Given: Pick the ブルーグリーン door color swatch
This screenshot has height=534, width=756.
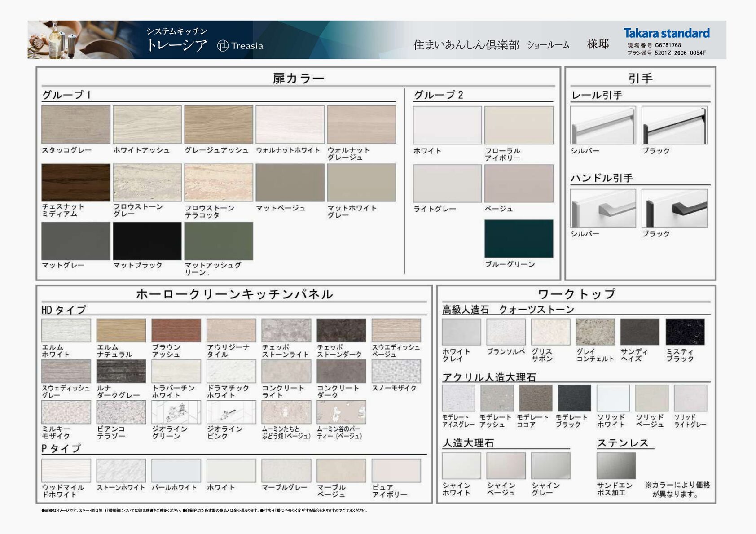Looking at the screenshot, I should [519, 239].
